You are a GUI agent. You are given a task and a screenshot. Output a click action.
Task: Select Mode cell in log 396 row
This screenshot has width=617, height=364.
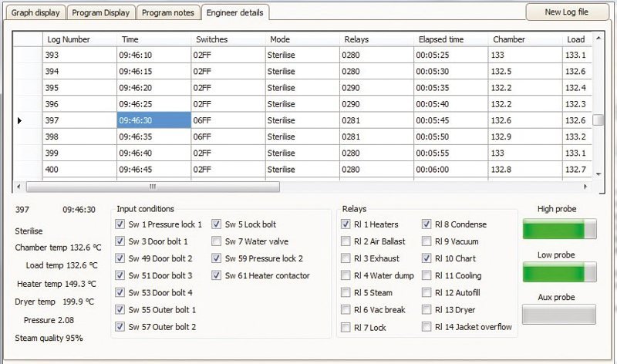[302, 104]
